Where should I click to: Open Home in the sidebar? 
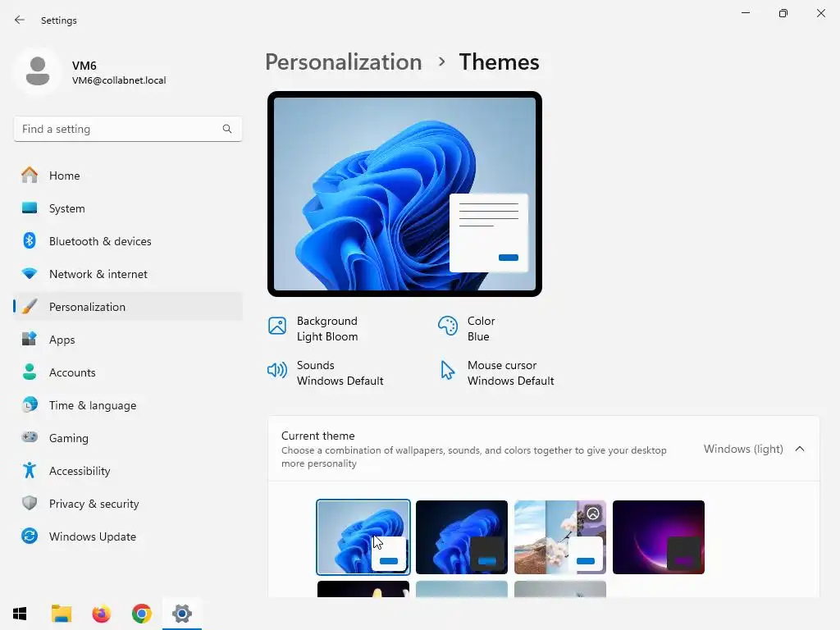(x=127, y=176)
